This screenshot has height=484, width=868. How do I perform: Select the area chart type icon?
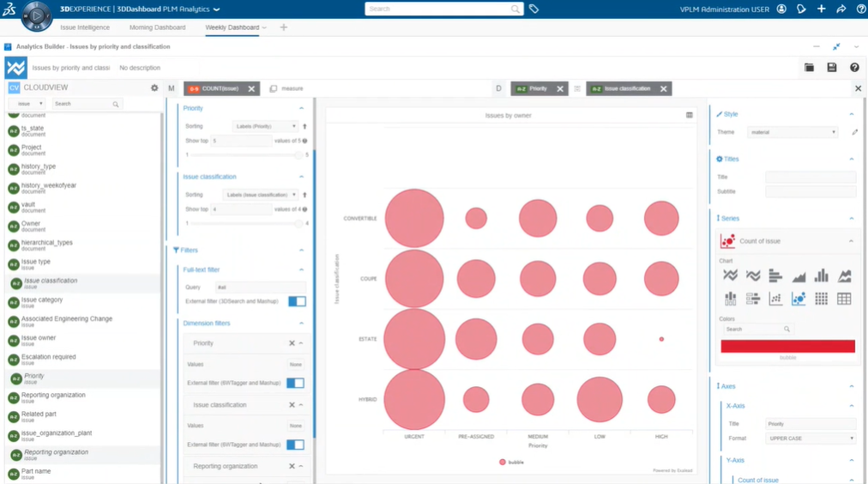click(x=799, y=275)
